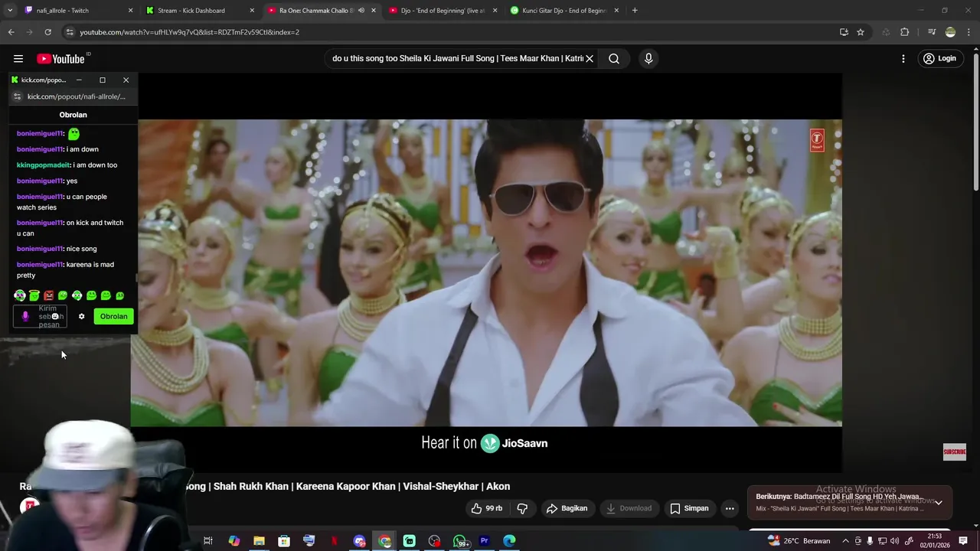The height and width of the screenshot is (551, 980).
Task: Open WhatsApp from the taskbar
Action: click(x=459, y=541)
